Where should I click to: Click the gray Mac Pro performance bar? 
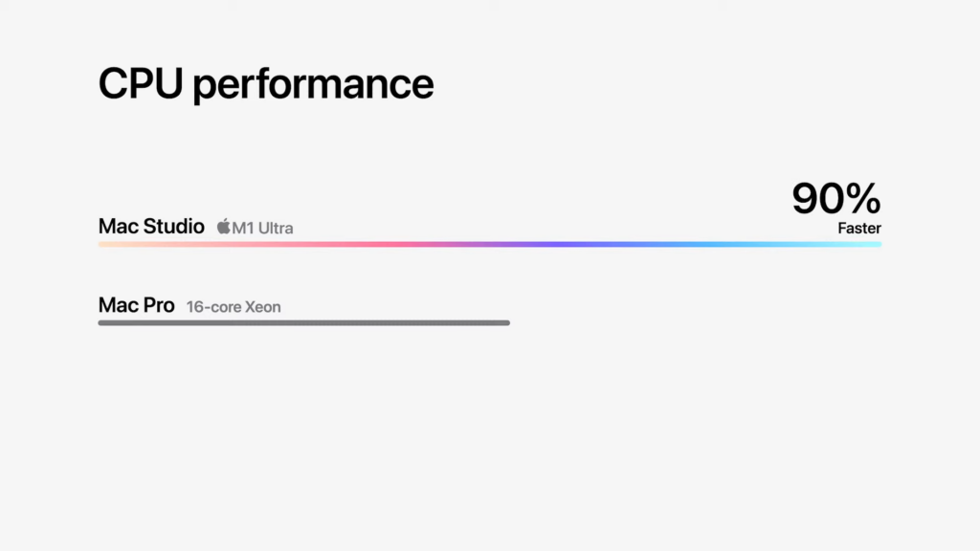pos(303,323)
